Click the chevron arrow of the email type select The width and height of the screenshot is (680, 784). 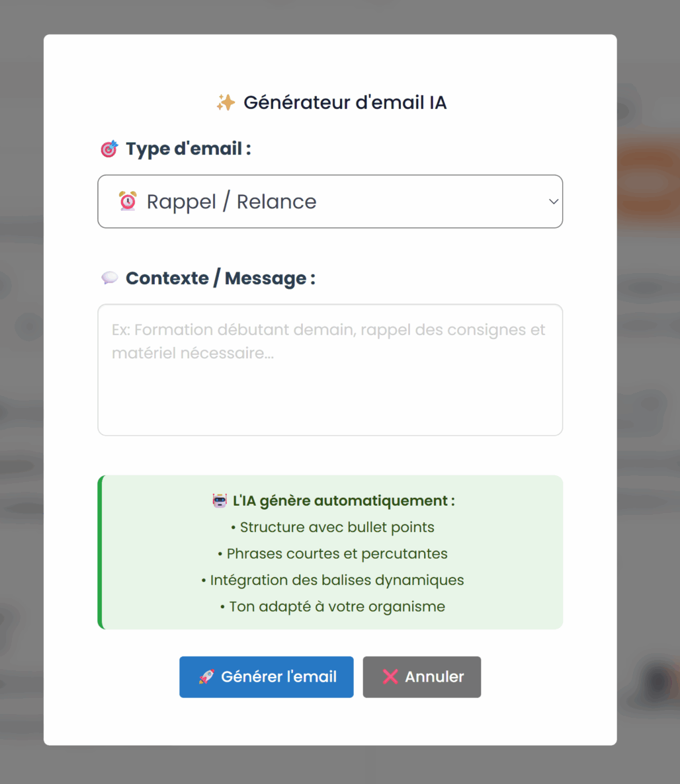click(x=554, y=202)
